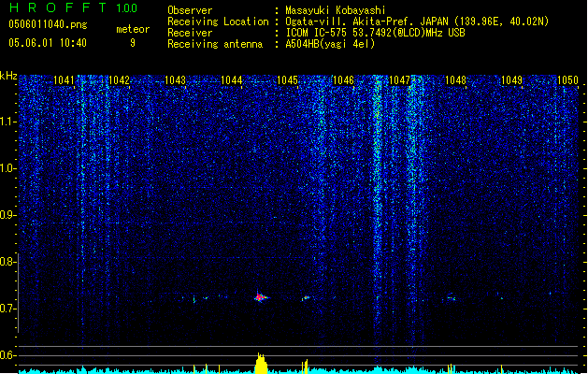
Task: Select the Ogata-vill. Akita-Pref. JAPAN location text
Action: point(417,22)
